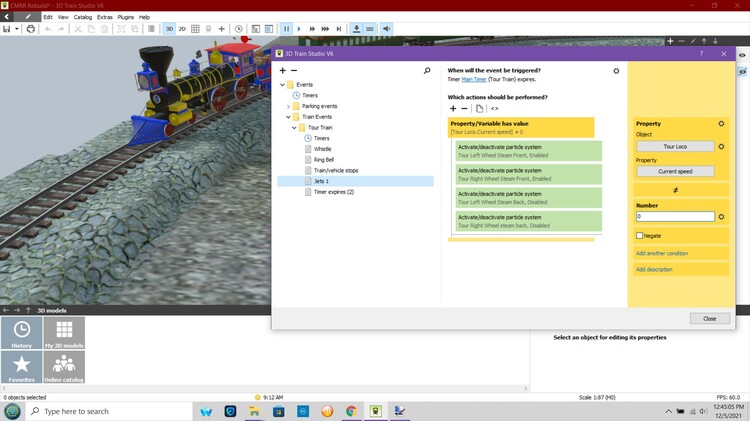Expand the Parking events folder
The image size is (750, 421).
(x=289, y=106)
